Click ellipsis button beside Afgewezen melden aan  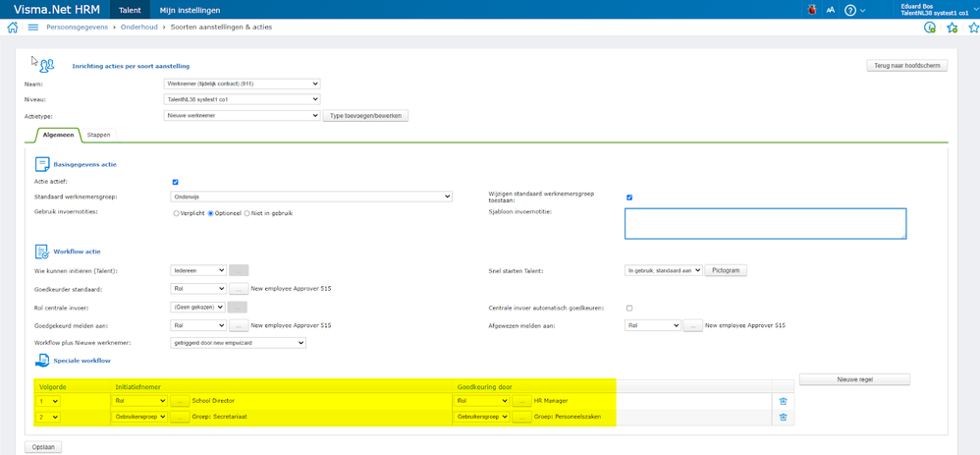(692, 325)
